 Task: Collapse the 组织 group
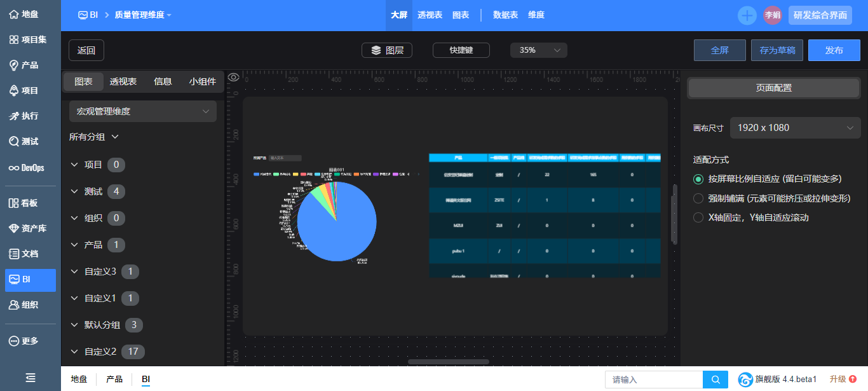click(x=74, y=218)
